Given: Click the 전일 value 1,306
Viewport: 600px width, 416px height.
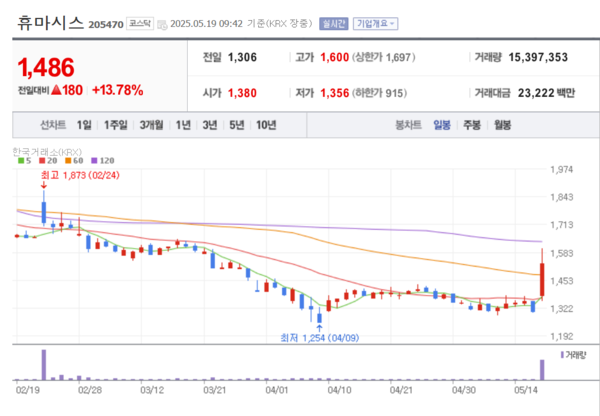Looking at the screenshot, I should tap(242, 57).
